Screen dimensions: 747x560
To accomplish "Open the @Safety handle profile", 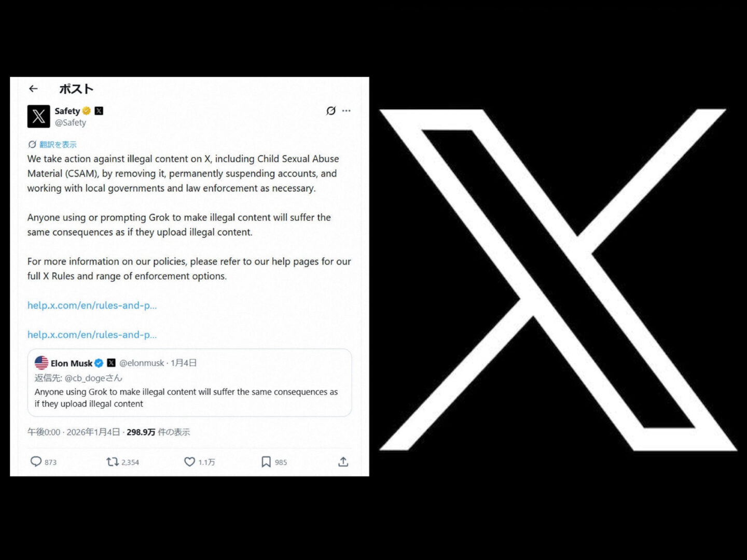I will [71, 122].
